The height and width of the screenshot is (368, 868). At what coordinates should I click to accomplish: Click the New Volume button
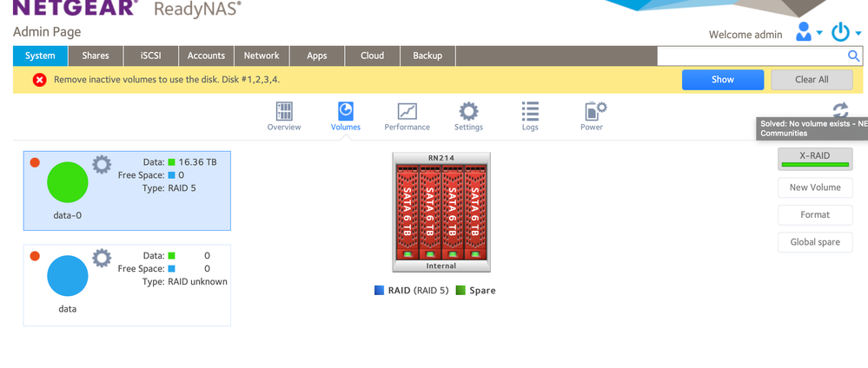pyautogui.click(x=815, y=187)
